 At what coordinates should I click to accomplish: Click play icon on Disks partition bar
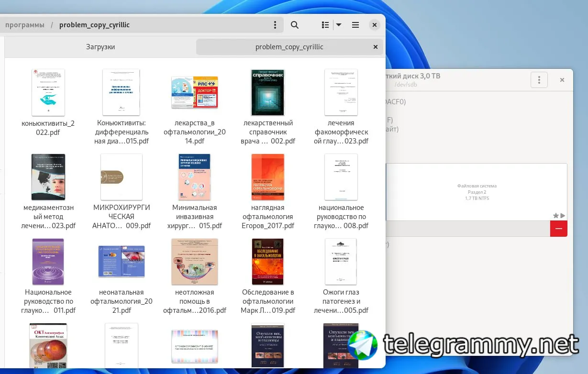tap(563, 216)
